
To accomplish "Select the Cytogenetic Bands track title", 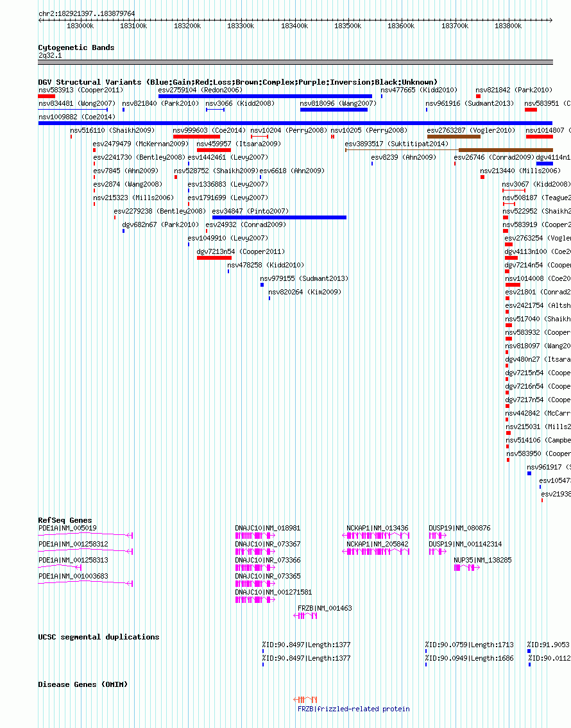I will coord(76,47).
